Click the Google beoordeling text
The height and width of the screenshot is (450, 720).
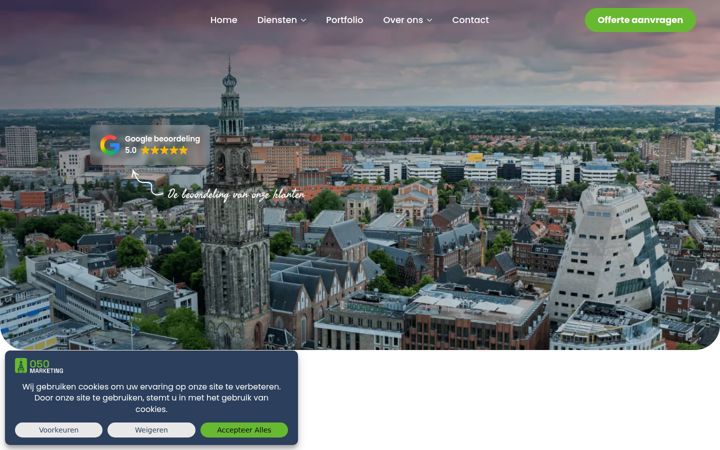point(163,139)
